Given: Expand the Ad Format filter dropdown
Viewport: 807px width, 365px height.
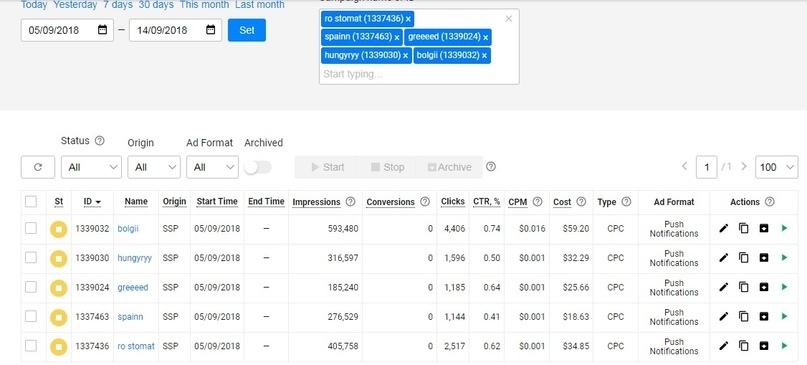Looking at the screenshot, I should tap(212, 167).
